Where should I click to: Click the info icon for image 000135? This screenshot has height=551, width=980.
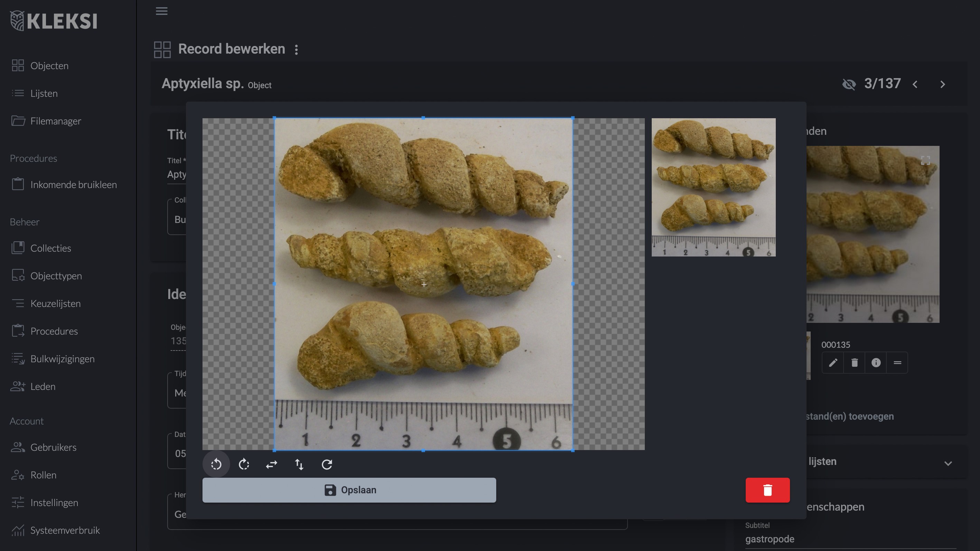(876, 362)
